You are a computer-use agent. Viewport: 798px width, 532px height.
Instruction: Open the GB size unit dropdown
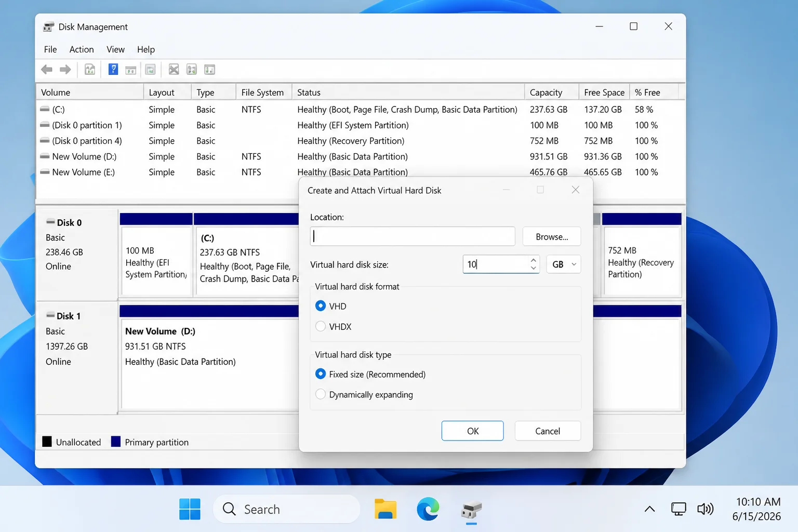(x=564, y=264)
